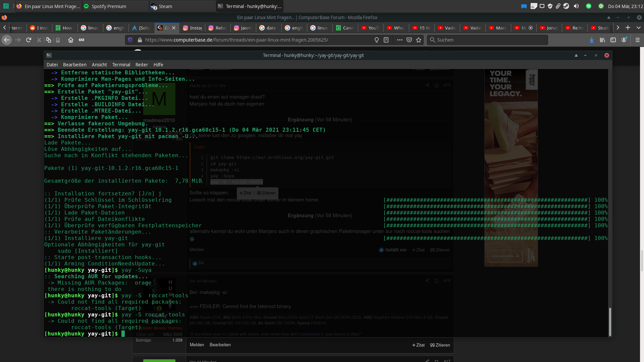
Task: Open the Datei menu in the terminal
Action: [x=52, y=65]
